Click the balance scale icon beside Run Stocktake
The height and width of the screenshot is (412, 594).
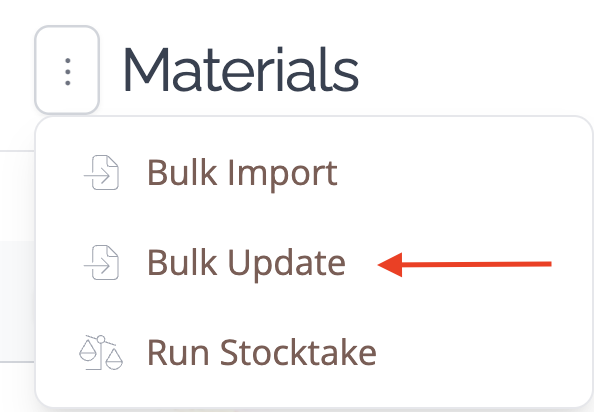click(x=101, y=353)
